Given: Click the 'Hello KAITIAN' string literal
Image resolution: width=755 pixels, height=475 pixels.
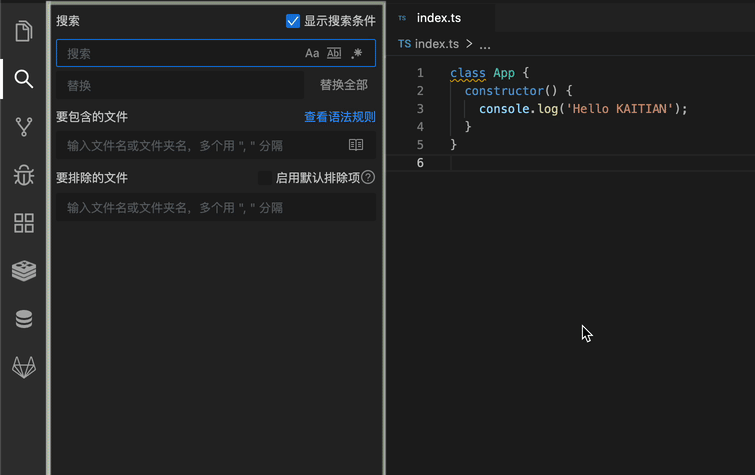Looking at the screenshot, I should click(619, 109).
